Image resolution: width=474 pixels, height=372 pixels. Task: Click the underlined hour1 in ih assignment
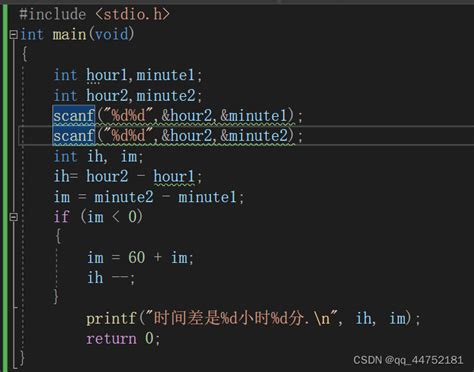[174, 176]
